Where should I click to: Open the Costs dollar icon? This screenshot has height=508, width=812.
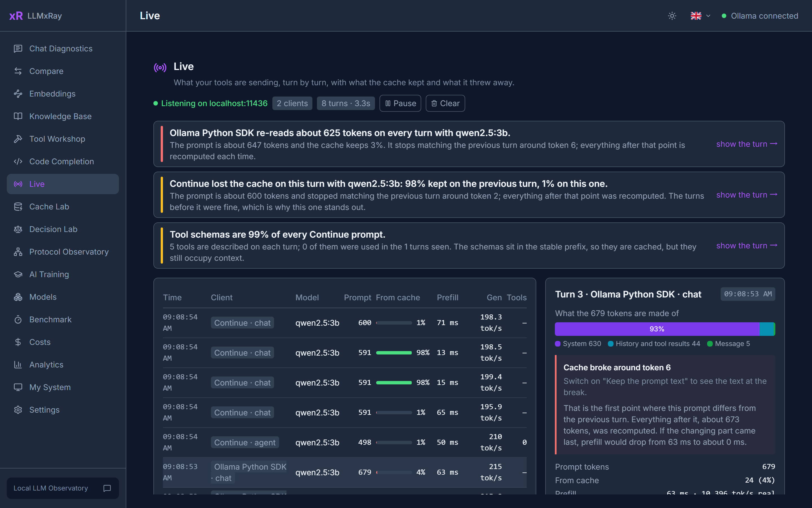(x=18, y=342)
